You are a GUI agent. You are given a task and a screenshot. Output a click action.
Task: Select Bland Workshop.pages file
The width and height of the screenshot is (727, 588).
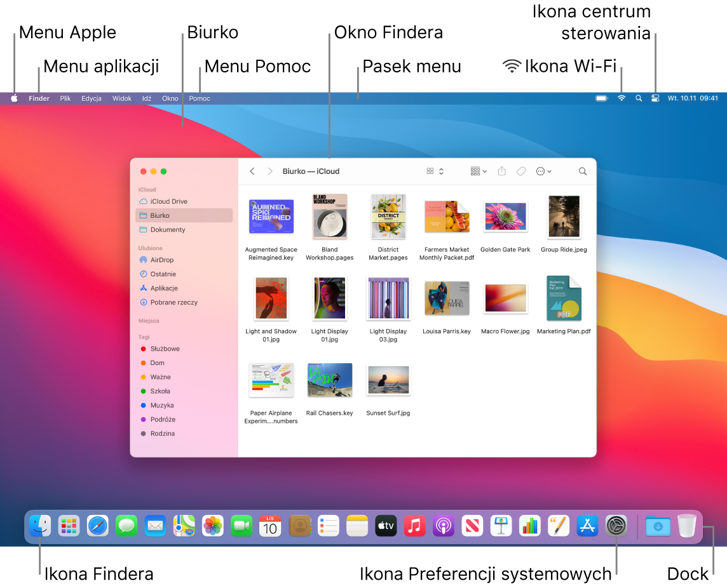pyautogui.click(x=330, y=217)
